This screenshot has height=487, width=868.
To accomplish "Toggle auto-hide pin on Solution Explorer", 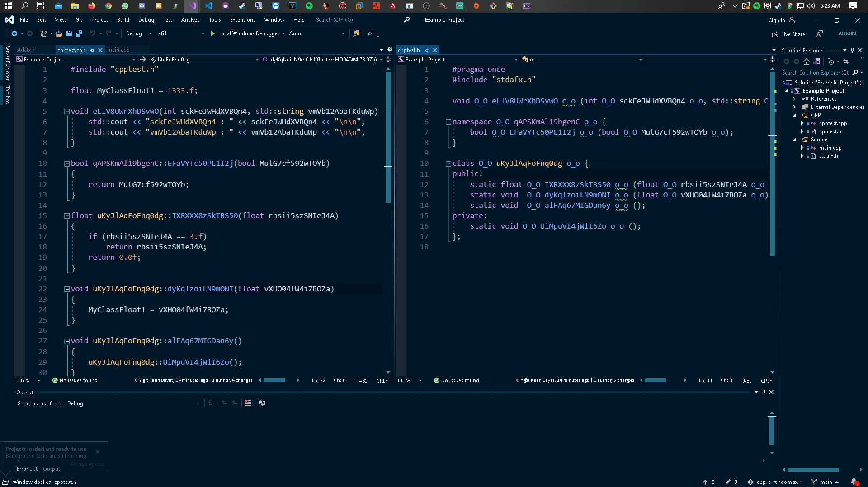I will 852,50.
